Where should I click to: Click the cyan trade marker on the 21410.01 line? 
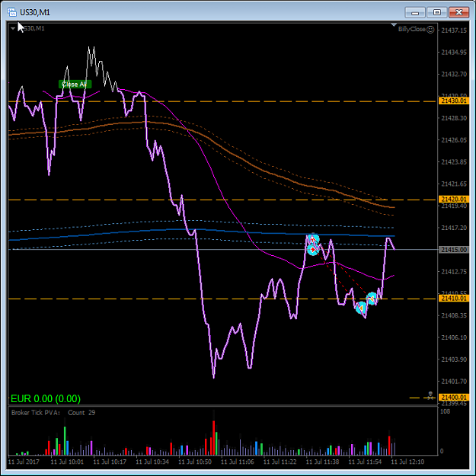(372, 299)
